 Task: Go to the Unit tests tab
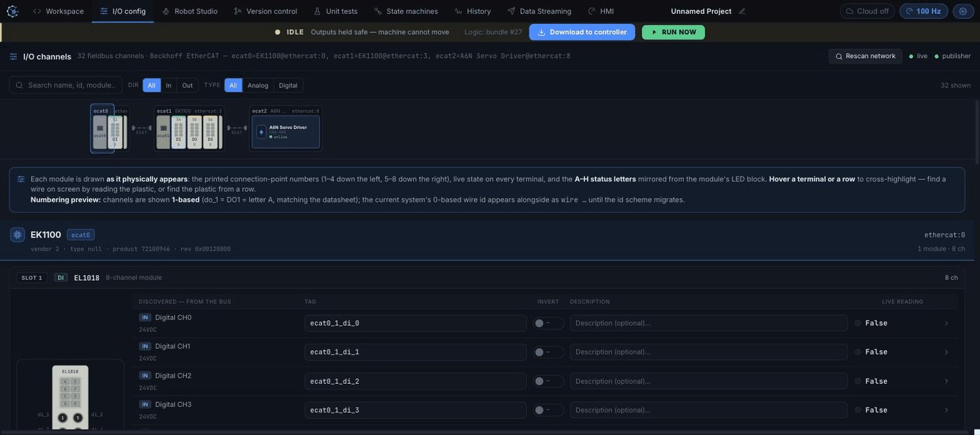[x=335, y=11]
